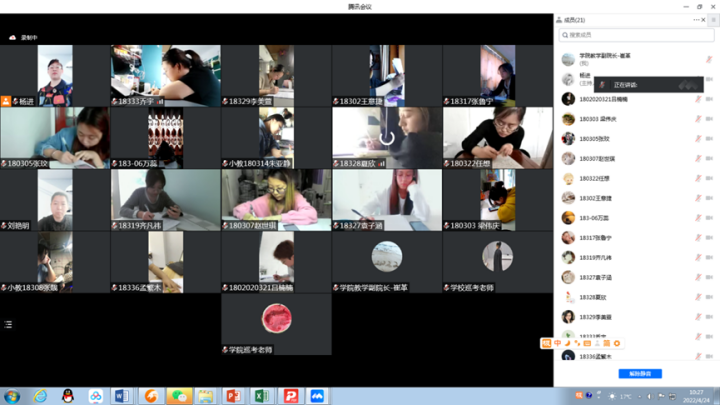This screenshot has width=720, height=405.
Task: Toggle microphone for 1802020321 member
Action: tap(698, 99)
